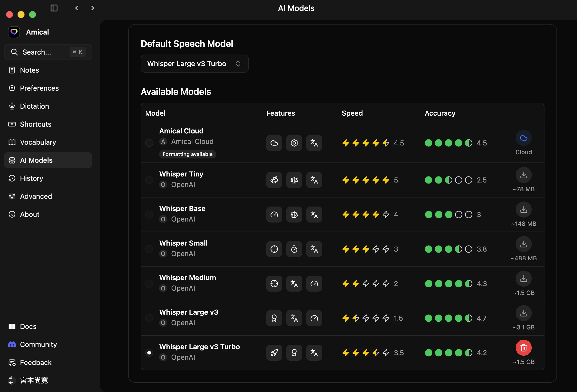Open the Community Discord link
The image size is (577, 392).
coord(48,344)
